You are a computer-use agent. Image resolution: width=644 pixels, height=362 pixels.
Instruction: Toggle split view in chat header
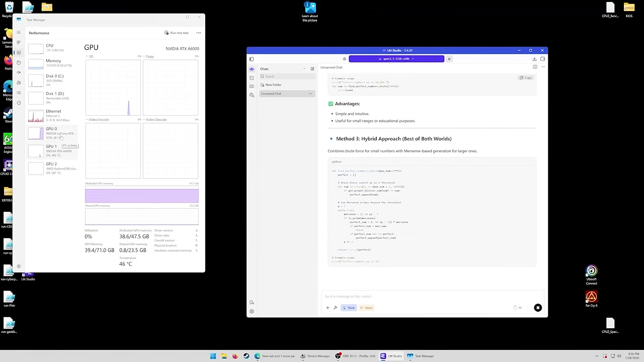[x=535, y=67]
